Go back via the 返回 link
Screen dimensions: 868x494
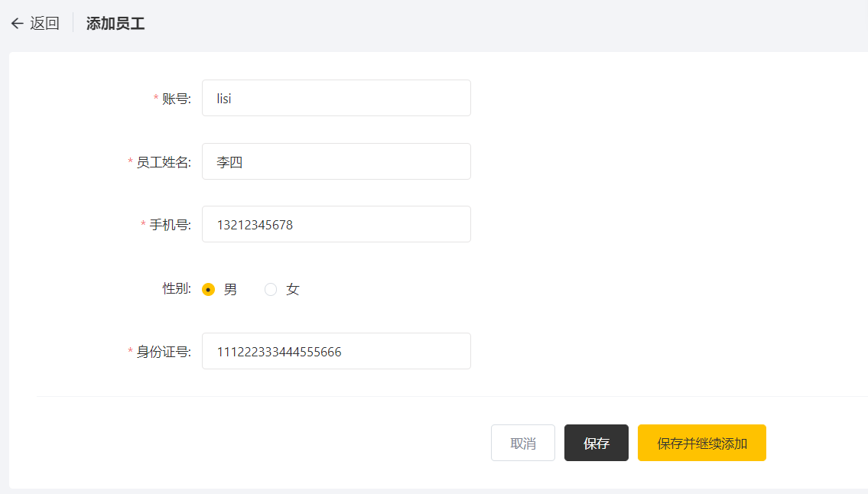(44, 23)
